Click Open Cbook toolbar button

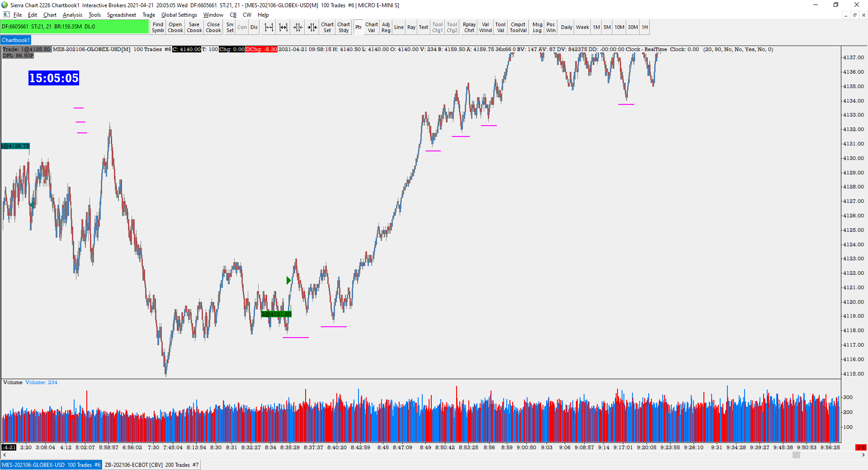click(x=175, y=27)
